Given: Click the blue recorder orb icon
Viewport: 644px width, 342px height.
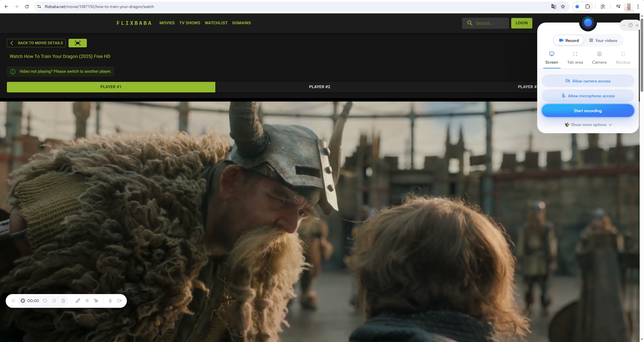Looking at the screenshot, I should coord(588,23).
